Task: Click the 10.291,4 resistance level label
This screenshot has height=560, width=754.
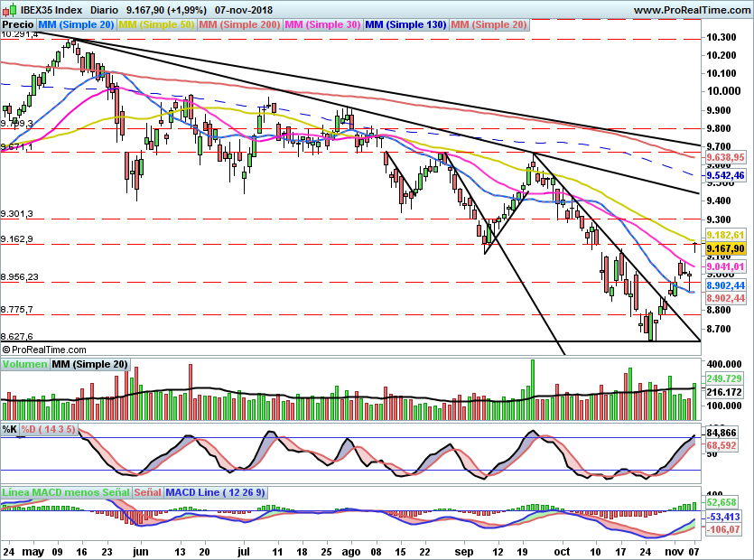Action: [19, 34]
